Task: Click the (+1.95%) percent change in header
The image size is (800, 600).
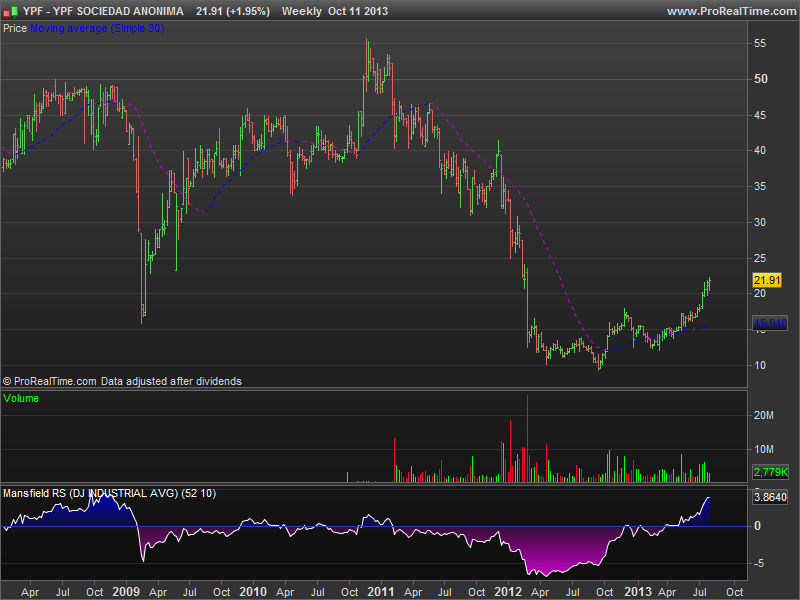Action: 246,11
